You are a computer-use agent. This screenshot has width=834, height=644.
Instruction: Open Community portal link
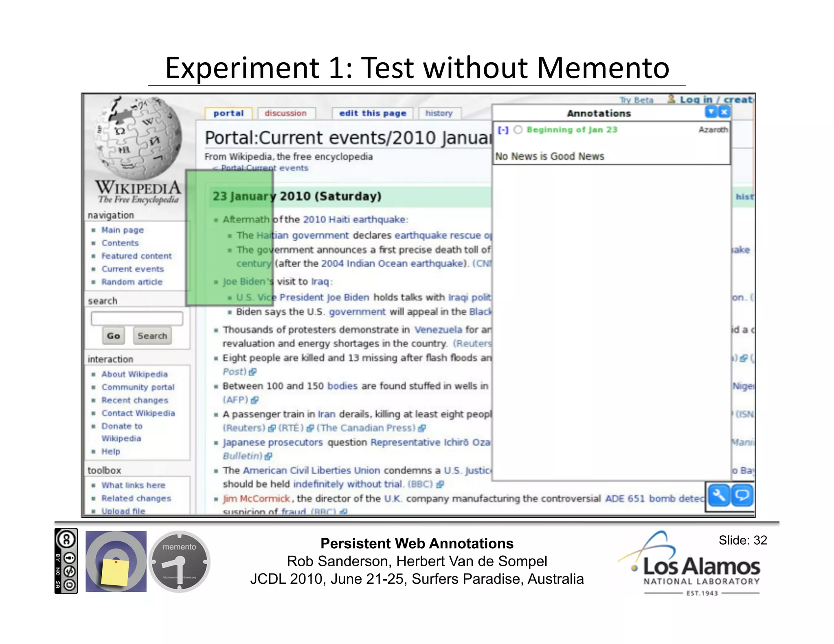[138, 387]
